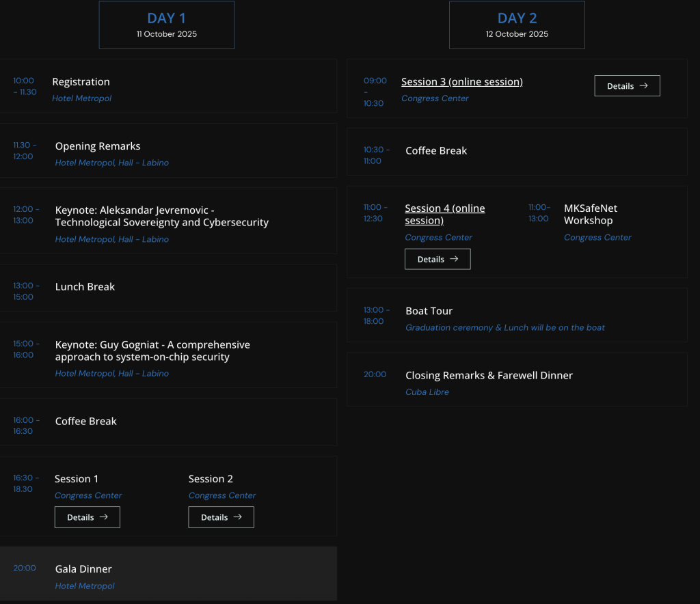This screenshot has height=604, width=700.
Task: Click the 16:00 Coffee Break entry
Action: (85, 422)
